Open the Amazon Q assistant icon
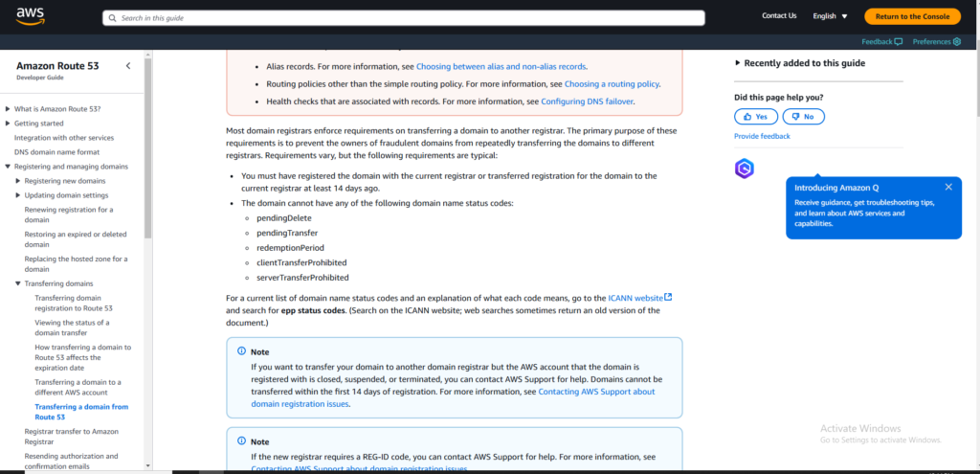This screenshot has height=474, width=980. [745, 169]
